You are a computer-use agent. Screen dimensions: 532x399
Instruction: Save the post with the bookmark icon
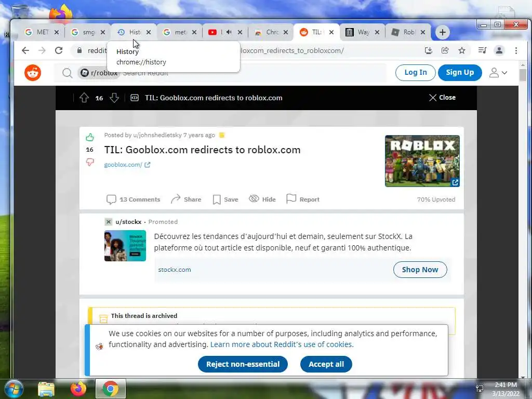tap(225, 199)
